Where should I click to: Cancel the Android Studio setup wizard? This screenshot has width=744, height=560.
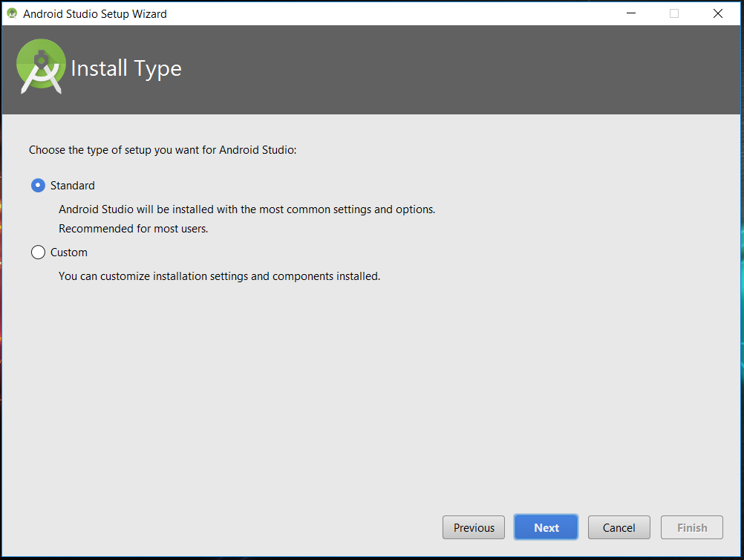tap(619, 527)
